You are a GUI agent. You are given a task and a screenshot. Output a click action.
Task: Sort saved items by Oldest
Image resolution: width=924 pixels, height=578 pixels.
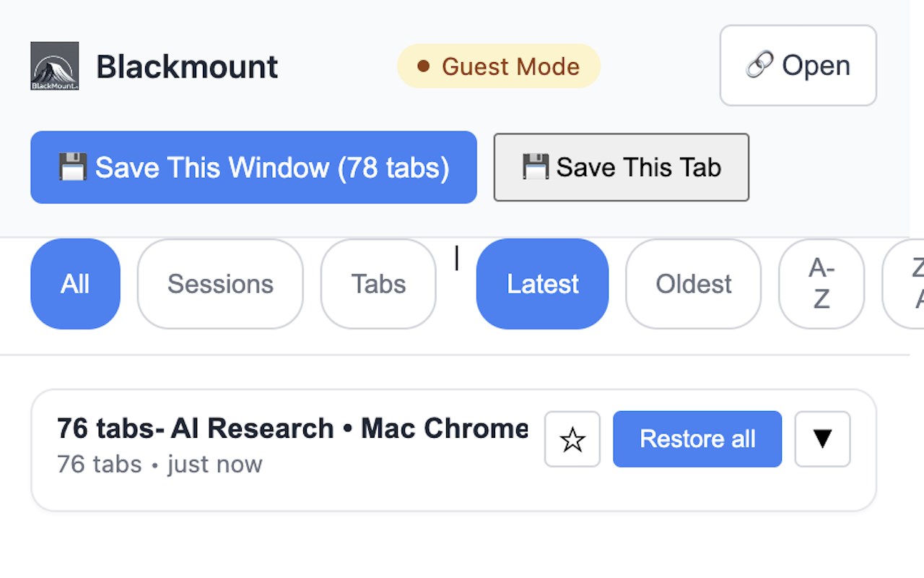(693, 284)
